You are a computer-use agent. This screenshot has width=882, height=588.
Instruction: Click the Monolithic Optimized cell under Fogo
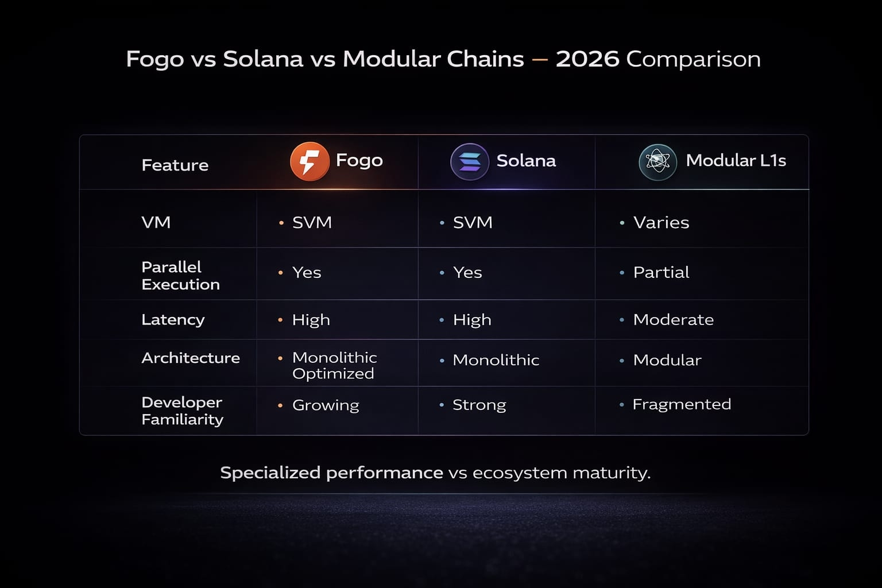334,365
